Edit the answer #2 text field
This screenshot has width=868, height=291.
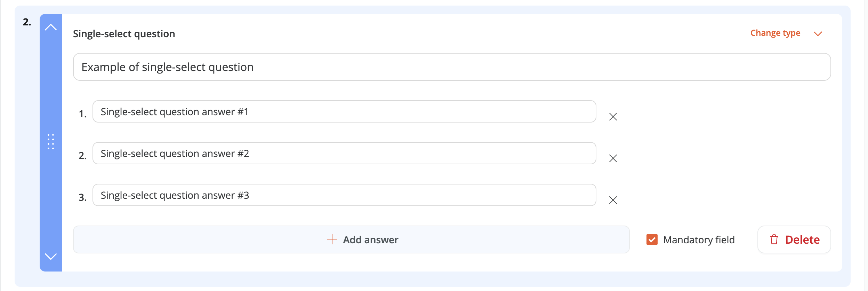coord(344,154)
